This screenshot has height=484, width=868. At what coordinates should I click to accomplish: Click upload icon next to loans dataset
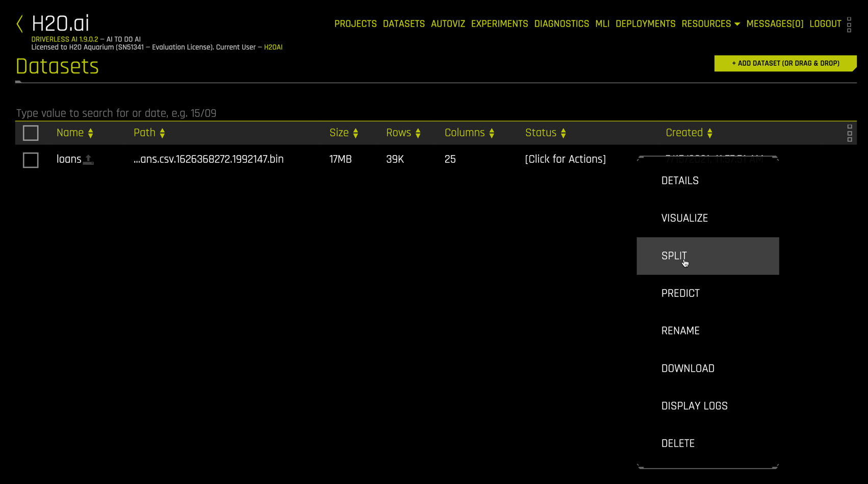(88, 160)
